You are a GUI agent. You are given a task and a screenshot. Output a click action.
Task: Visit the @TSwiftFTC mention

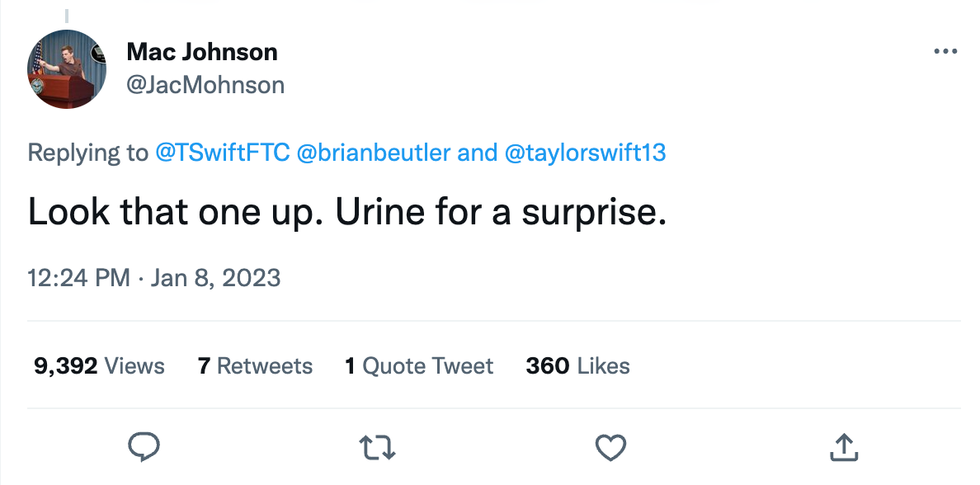pyautogui.click(x=225, y=153)
